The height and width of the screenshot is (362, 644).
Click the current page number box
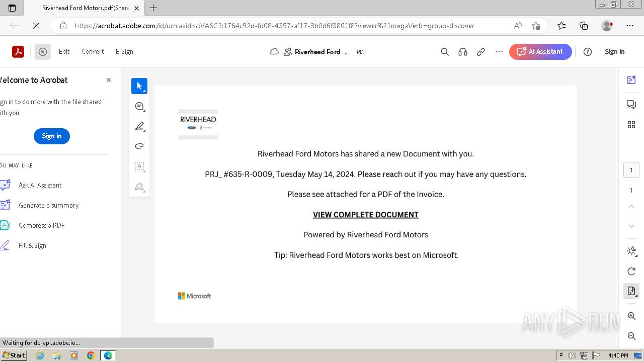631,170
